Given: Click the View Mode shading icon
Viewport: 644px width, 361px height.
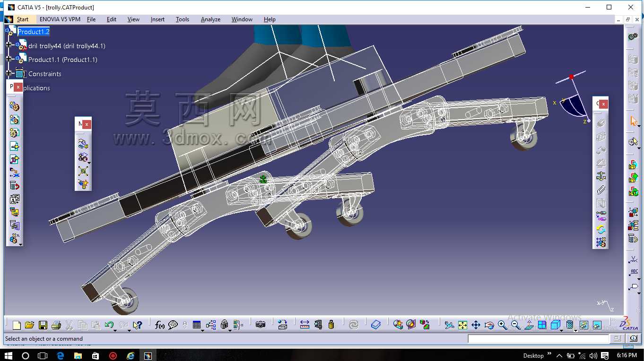Looking at the screenshot, I should point(570,325).
